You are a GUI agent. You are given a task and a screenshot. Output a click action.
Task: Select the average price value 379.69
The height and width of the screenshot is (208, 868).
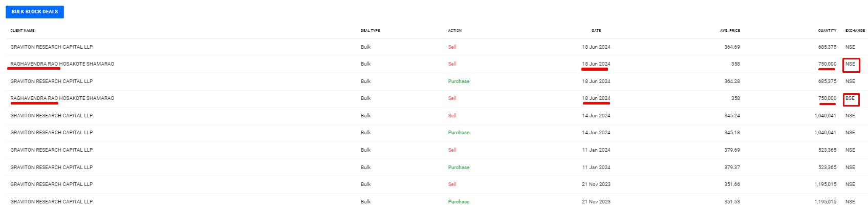coord(732,150)
